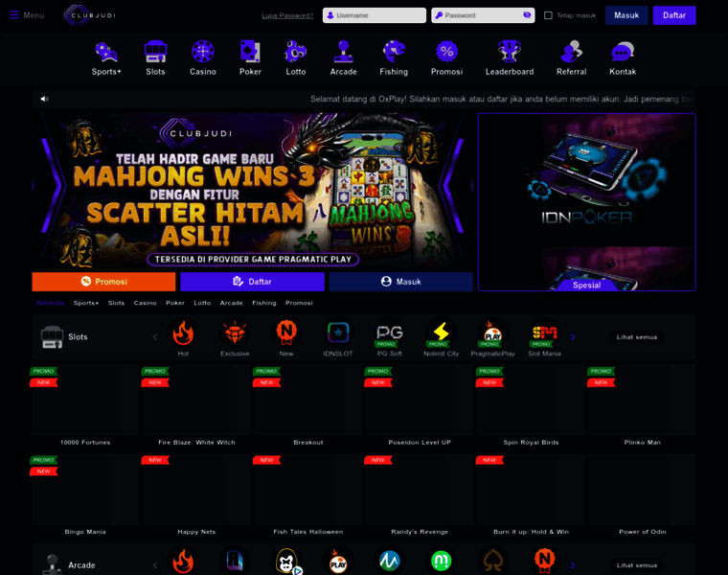Switch to the Lotto tab below banner
Screen dimensions: 728x575
(x=202, y=303)
